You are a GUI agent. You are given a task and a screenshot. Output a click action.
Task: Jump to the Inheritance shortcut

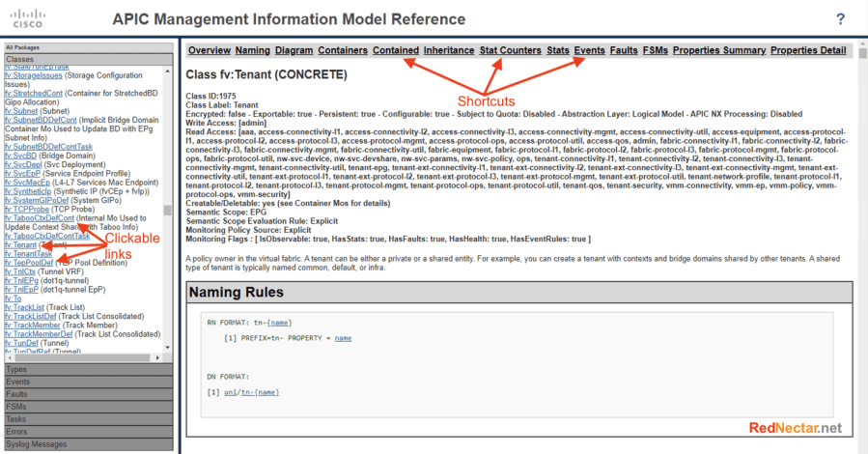449,50
